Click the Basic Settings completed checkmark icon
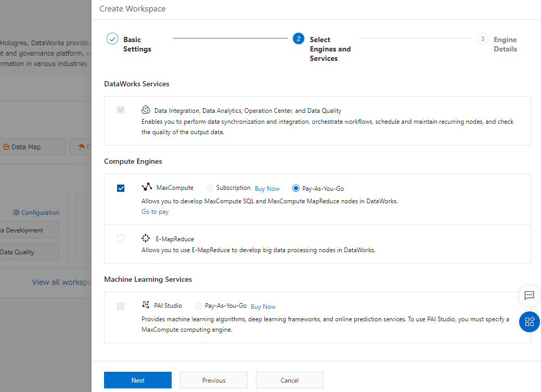541x392 pixels. pos(112,38)
